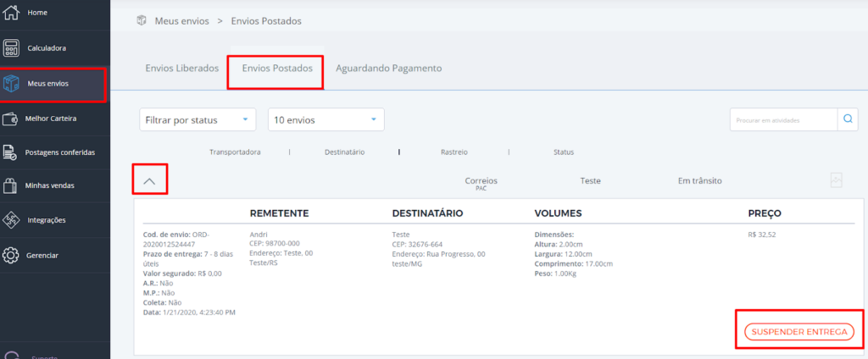Screen dimensions: 868x359
Task: Switch to the Envios Liberados tab
Action: click(x=182, y=69)
